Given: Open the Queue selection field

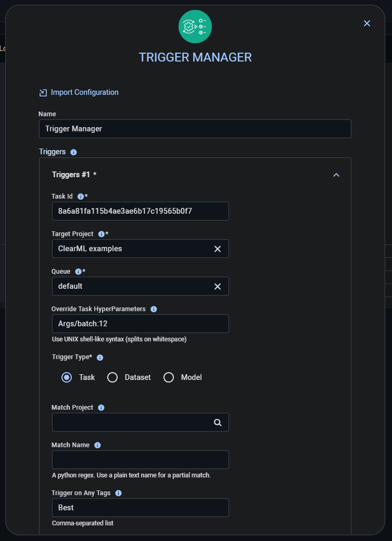Looking at the screenshot, I should tap(130, 286).
